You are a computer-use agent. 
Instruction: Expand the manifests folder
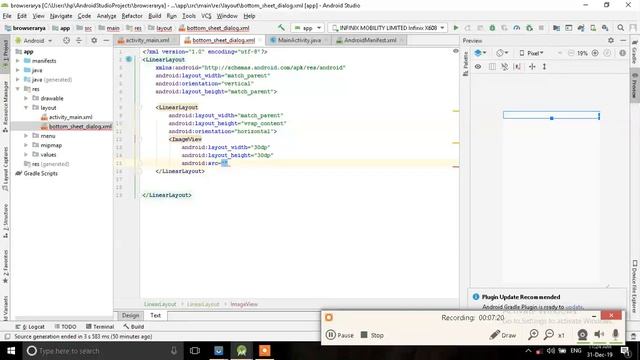point(18,60)
